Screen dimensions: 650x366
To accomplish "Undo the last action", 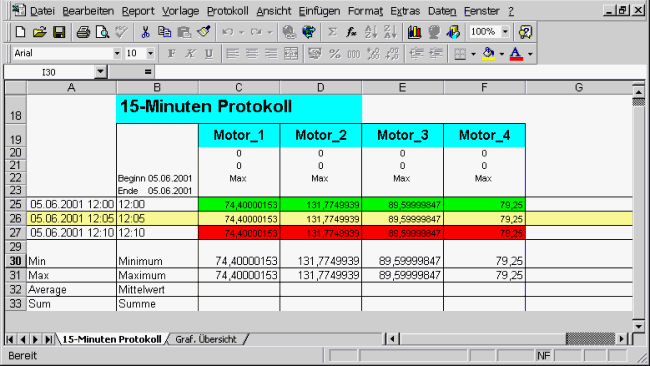I will 228,32.
